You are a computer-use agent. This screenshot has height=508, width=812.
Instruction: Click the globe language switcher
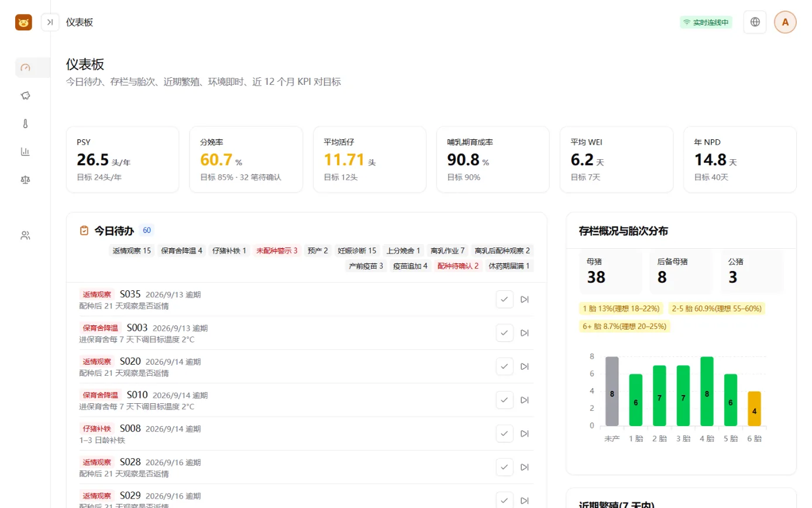coord(755,22)
